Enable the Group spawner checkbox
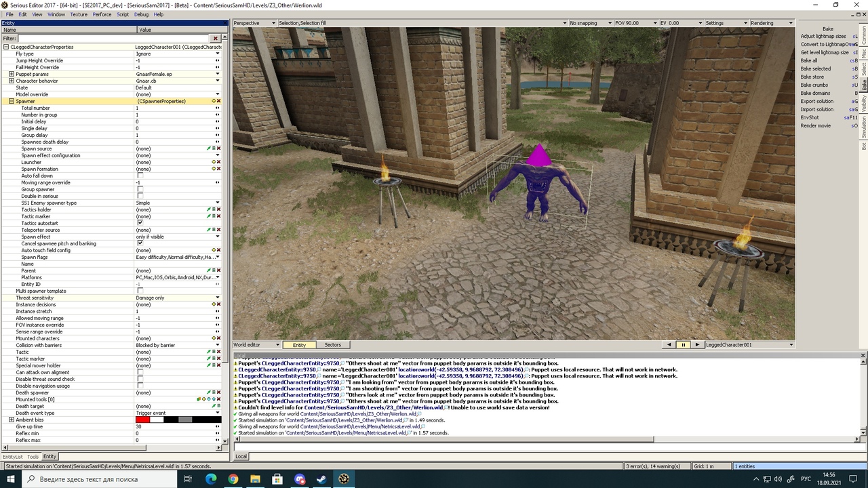 click(140, 189)
